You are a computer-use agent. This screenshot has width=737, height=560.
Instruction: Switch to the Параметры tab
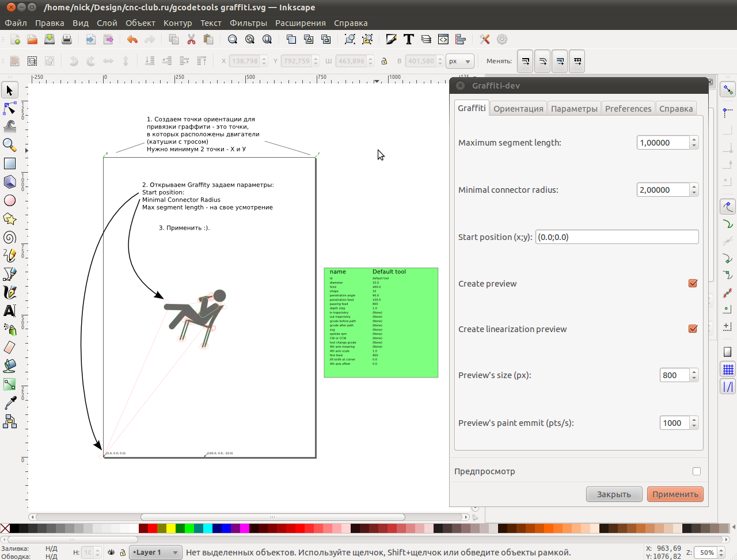(574, 108)
